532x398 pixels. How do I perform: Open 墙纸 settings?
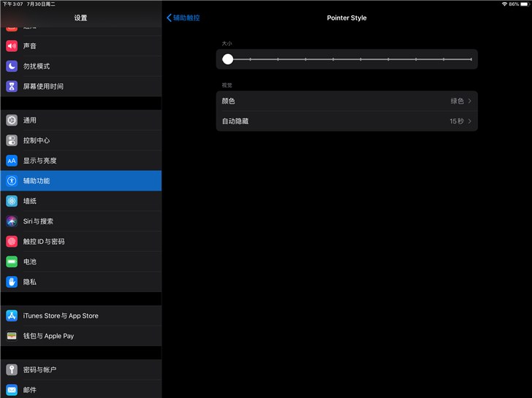[80, 201]
